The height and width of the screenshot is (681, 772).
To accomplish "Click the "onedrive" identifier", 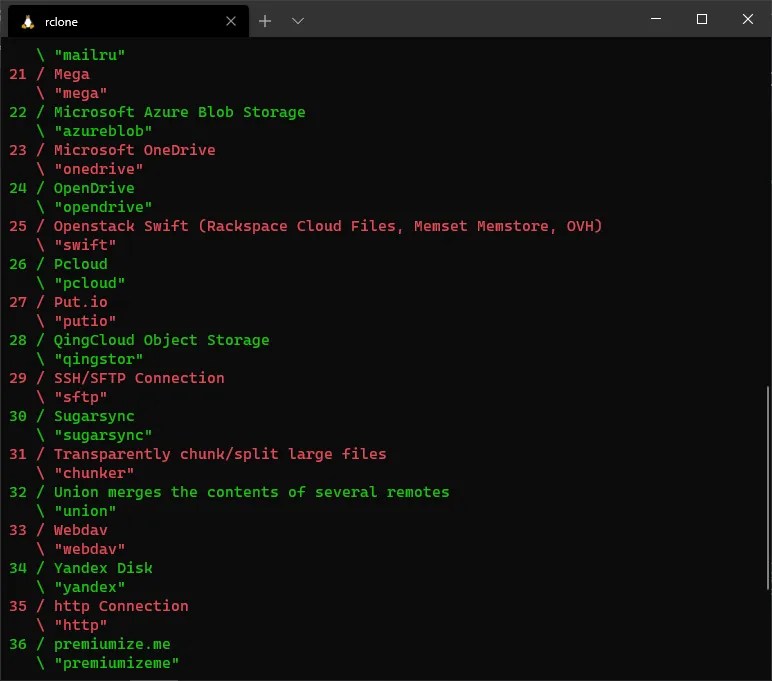I will point(98,169).
